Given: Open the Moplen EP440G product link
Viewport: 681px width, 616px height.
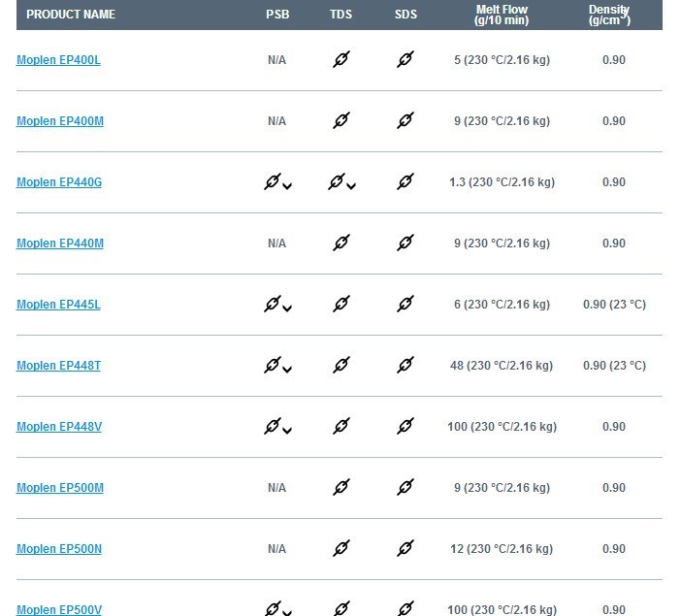Looking at the screenshot, I should pyautogui.click(x=59, y=182).
